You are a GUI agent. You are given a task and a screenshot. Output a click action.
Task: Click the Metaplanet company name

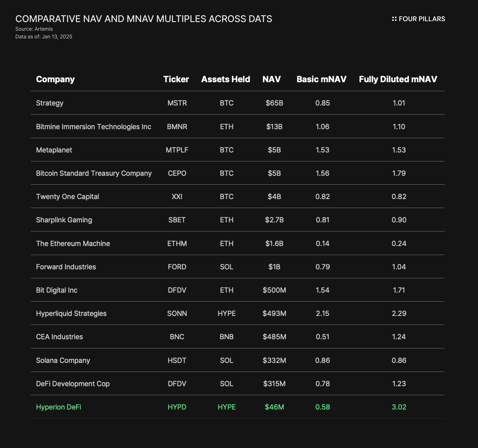[x=54, y=150]
